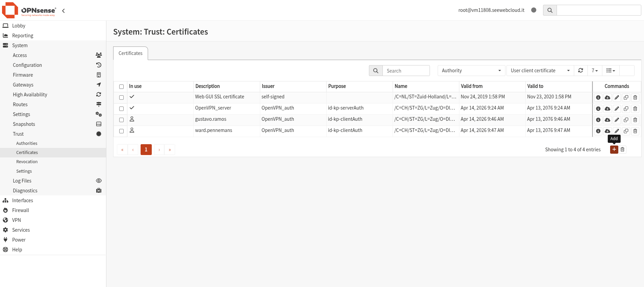Edit the OpenVPN_server certificate
The height and width of the screenshot is (287, 644).
click(x=617, y=109)
